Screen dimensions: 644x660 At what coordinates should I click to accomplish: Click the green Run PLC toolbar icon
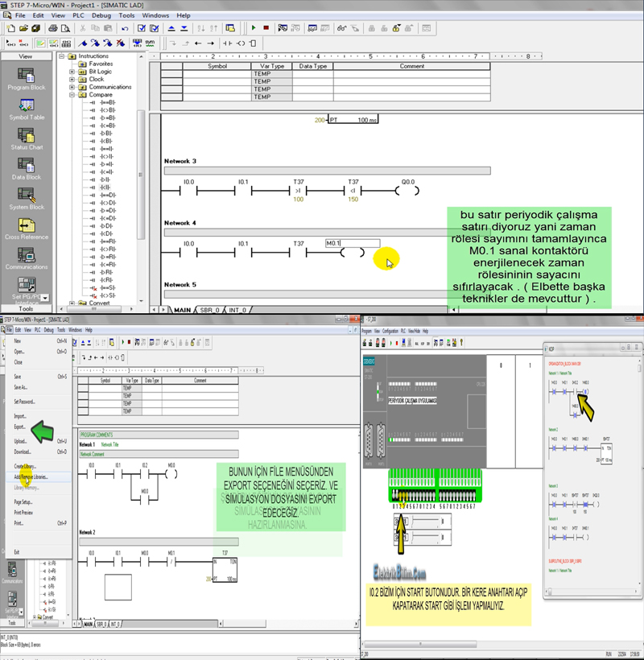[x=254, y=27]
